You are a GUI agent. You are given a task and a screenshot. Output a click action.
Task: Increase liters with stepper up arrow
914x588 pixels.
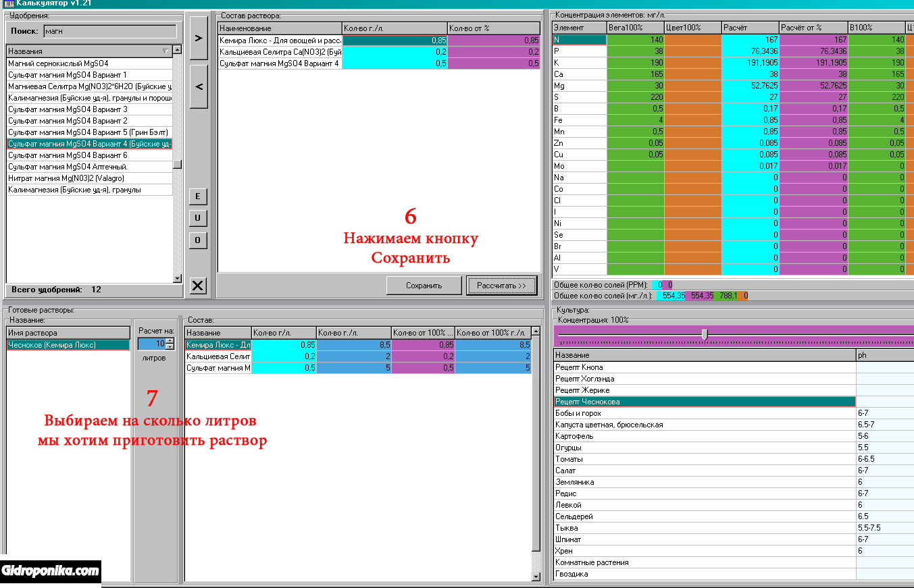[170, 342]
